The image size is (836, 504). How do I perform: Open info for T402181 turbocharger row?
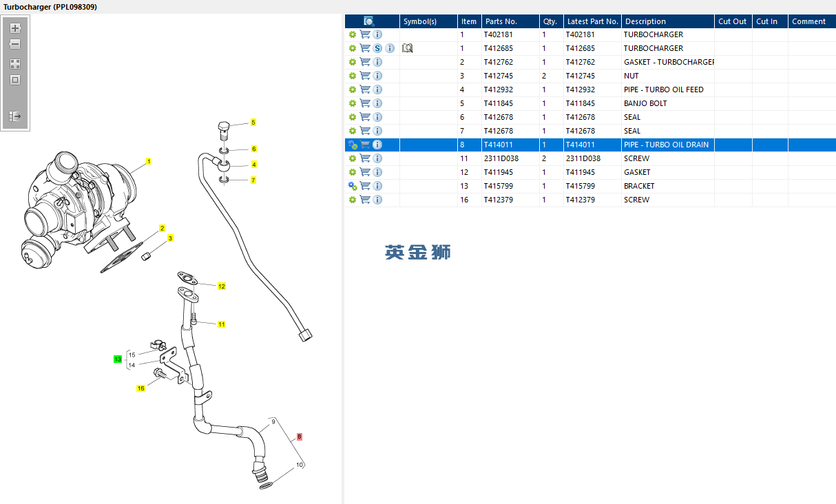tap(377, 34)
